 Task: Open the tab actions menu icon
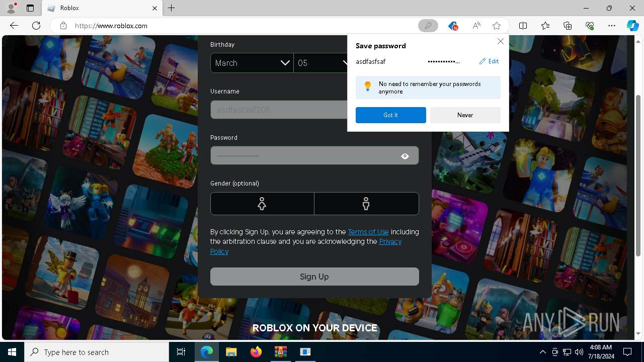(30, 8)
